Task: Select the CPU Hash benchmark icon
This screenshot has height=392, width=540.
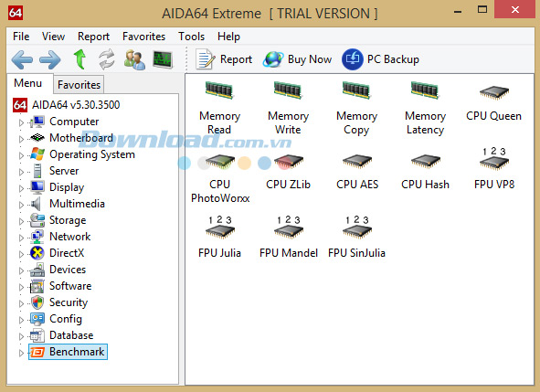Action: (425, 161)
